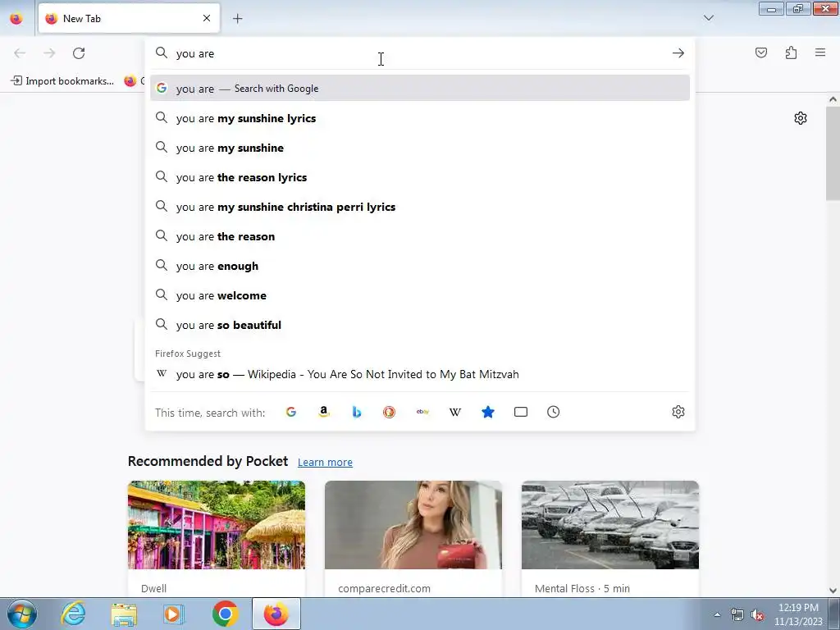The height and width of the screenshot is (630, 840).
Task: Click the Go arrow in address bar
Action: click(x=678, y=53)
